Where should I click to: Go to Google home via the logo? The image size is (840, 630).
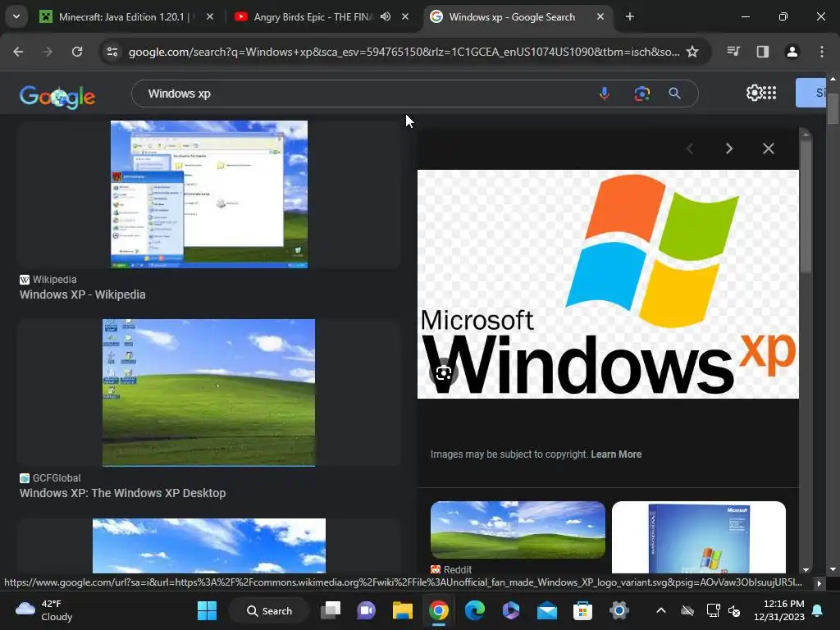click(57, 97)
